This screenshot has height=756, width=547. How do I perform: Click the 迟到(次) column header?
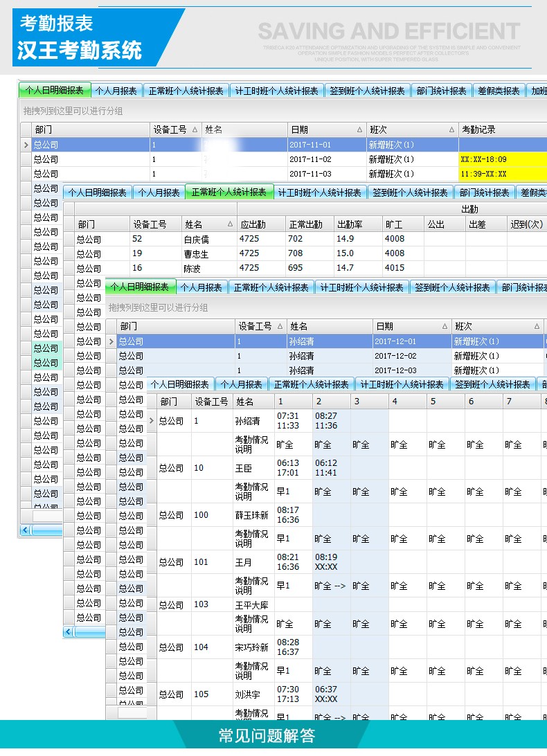click(527, 224)
